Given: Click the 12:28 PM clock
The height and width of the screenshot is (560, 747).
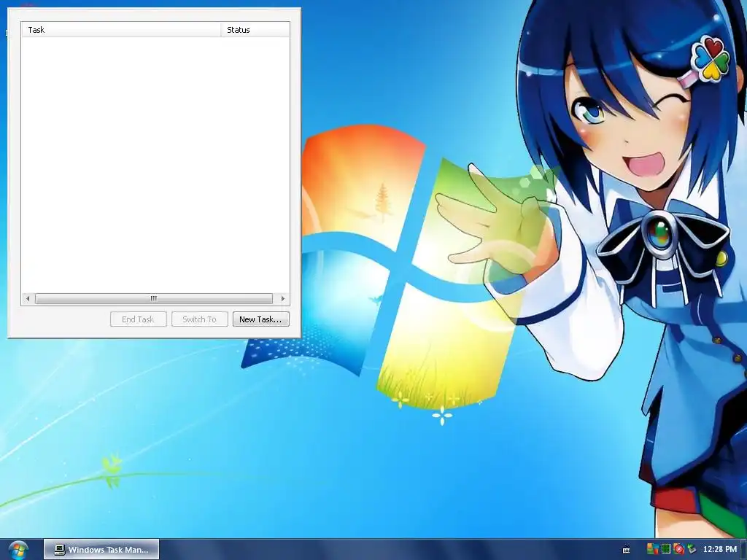Looking at the screenshot, I should (720, 550).
